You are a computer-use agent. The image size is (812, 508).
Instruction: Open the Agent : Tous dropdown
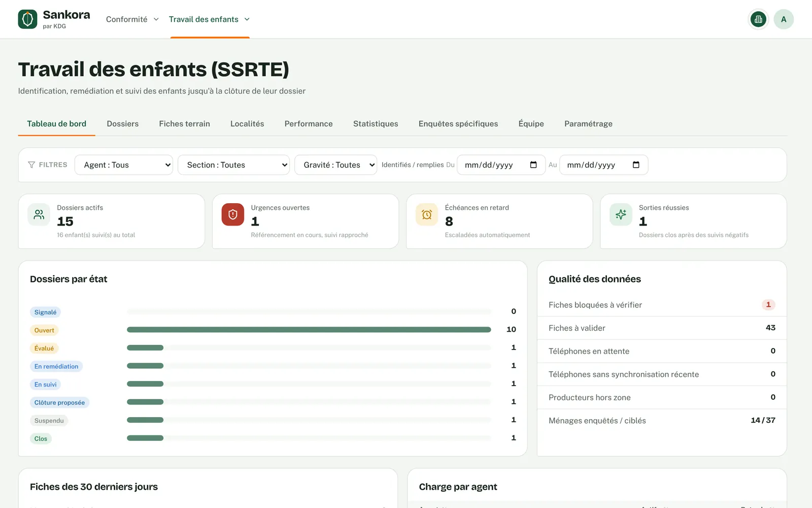click(124, 165)
